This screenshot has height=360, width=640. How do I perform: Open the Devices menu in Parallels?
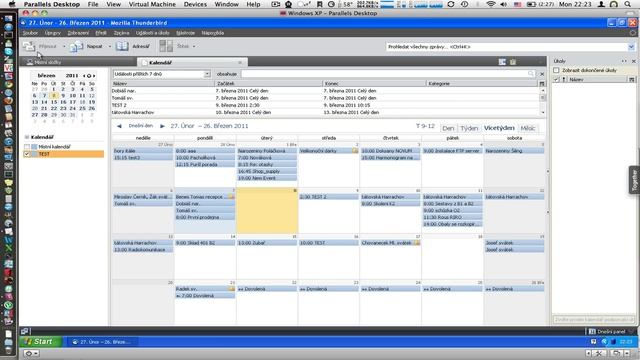pos(195,4)
